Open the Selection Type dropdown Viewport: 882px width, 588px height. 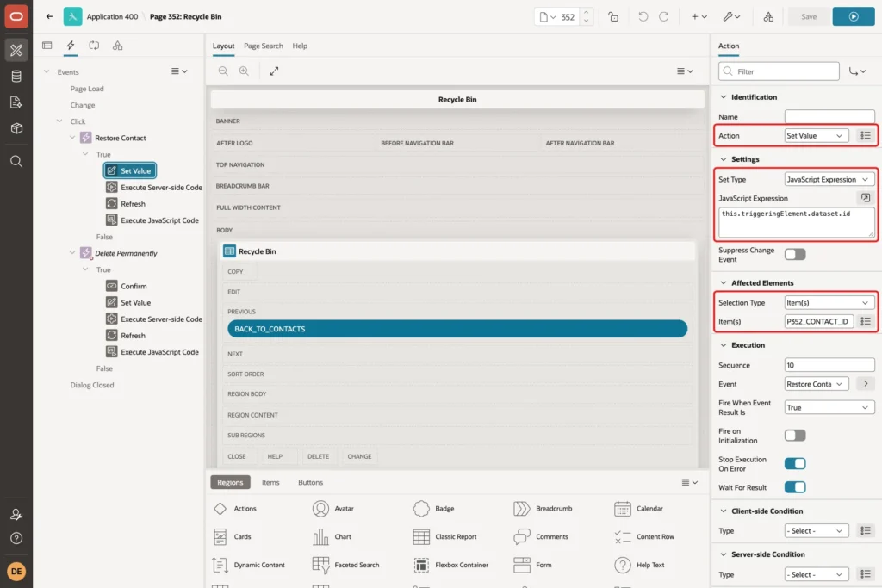829,302
